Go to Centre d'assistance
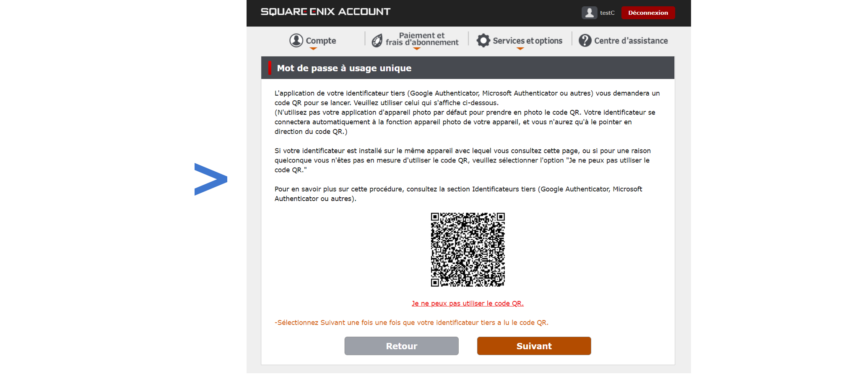This screenshot has height=377, width=868. pyautogui.click(x=631, y=41)
